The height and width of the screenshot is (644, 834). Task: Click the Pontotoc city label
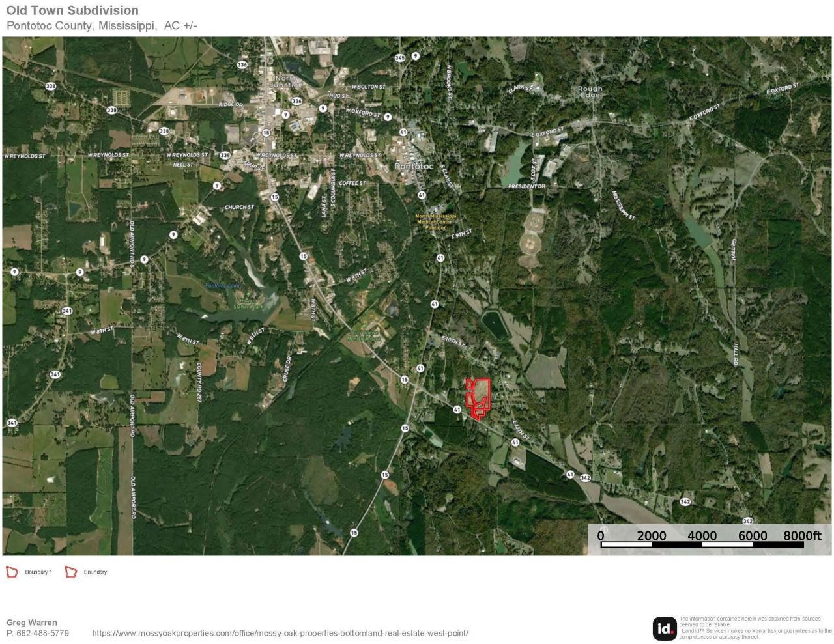(414, 167)
